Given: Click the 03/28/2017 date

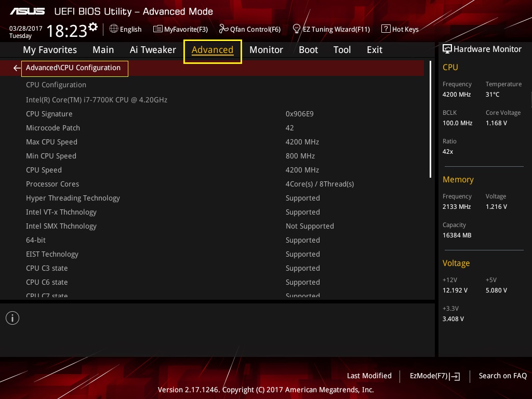Looking at the screenshot, I should coord(26,29).
